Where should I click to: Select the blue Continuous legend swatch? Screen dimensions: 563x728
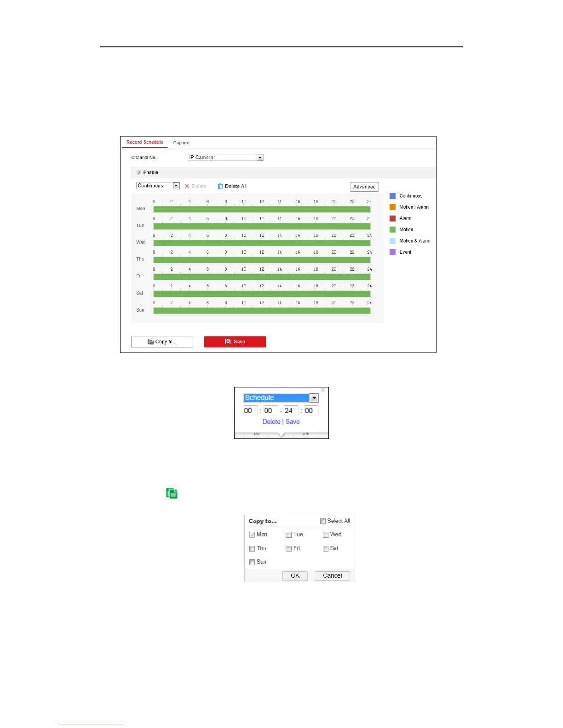coord(393,196)
